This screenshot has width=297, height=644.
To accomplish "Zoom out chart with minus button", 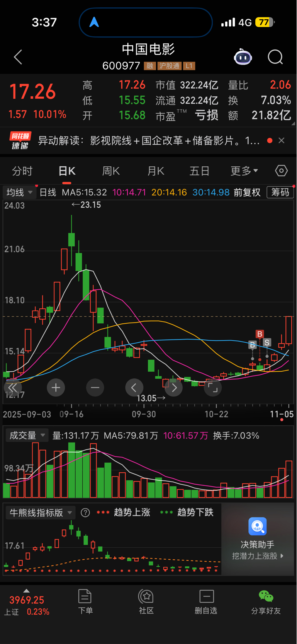I will coord(95,388).
